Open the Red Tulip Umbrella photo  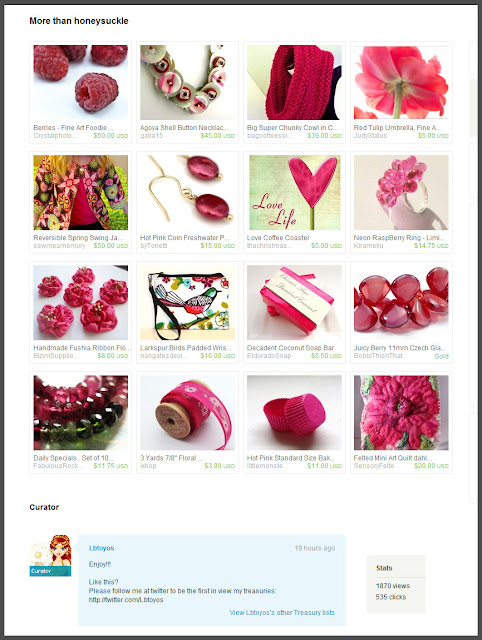coord(401,82)
